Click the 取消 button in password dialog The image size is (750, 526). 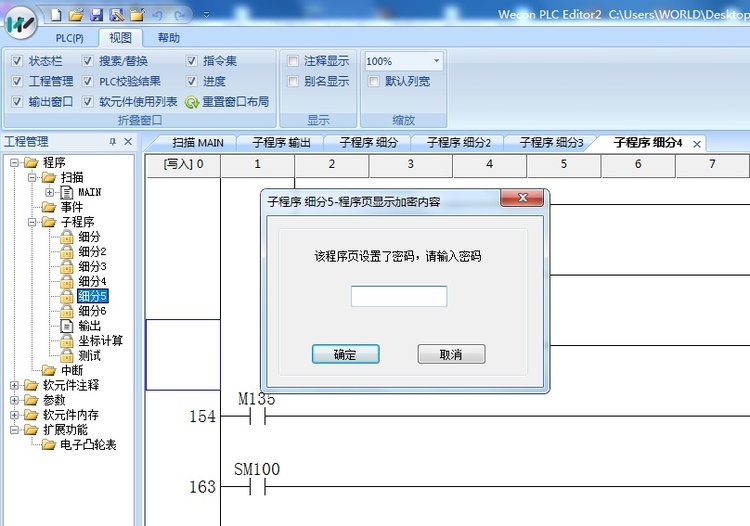tap(451, 355)
